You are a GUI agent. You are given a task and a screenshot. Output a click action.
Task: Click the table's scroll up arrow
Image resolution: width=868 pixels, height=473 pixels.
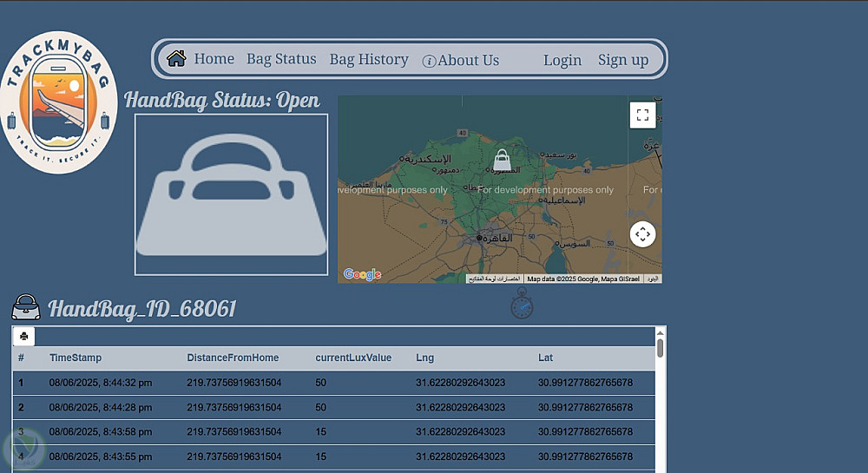pyautogui.click(x=661, y=333)
